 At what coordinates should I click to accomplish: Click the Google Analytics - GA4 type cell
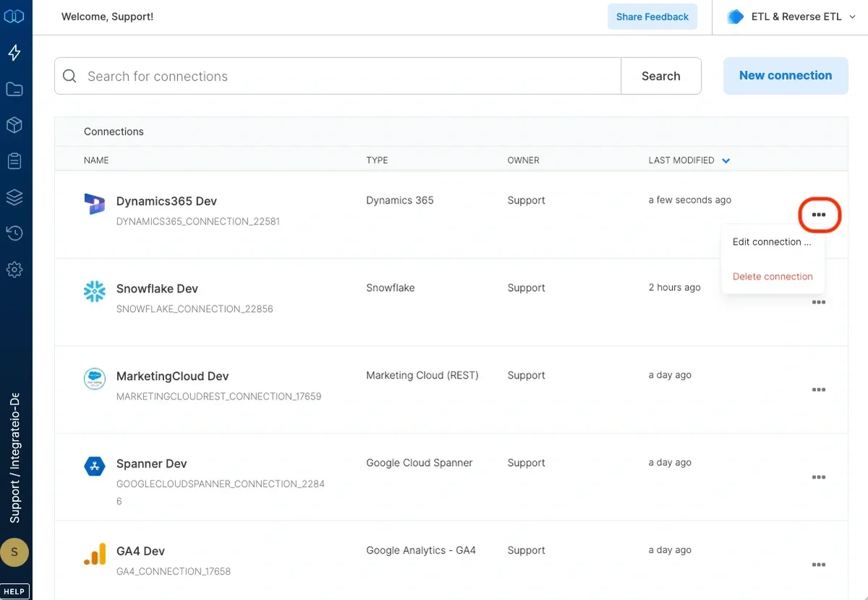pyautogui.click(x=421, y=550)
